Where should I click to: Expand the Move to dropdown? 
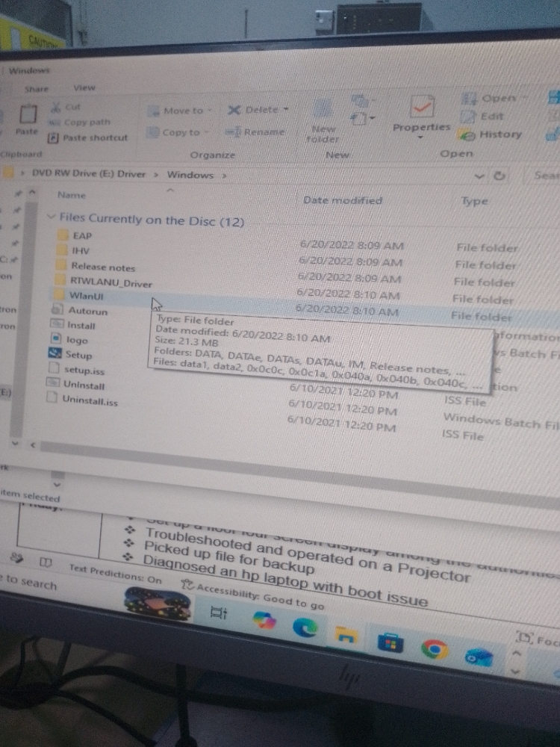[210, 111]
